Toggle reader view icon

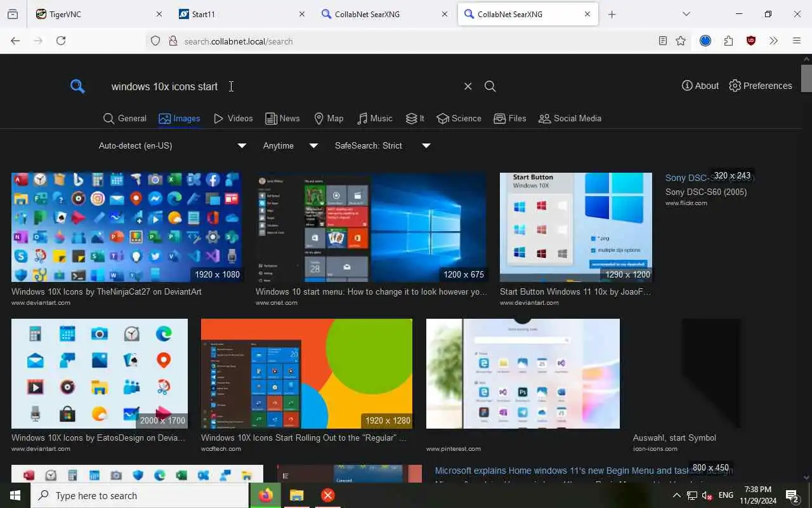662,41
